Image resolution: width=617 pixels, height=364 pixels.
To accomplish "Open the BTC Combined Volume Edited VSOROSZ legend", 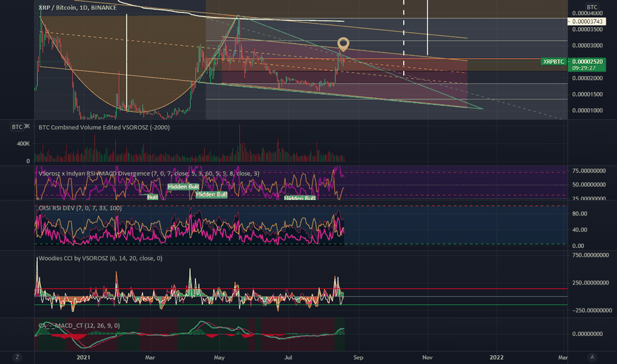I will pyautogui.click(x=105, y=128).
